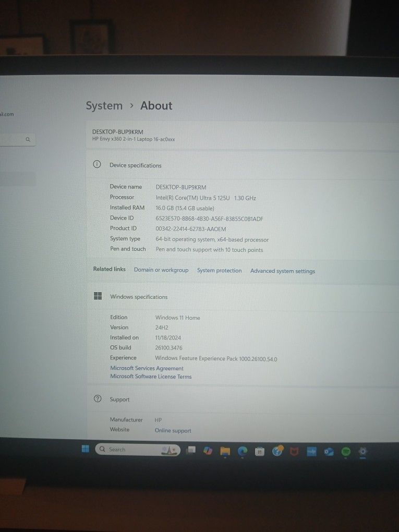
Task: Select the installed on date 11/18/2024
Action: pos(168,337)
